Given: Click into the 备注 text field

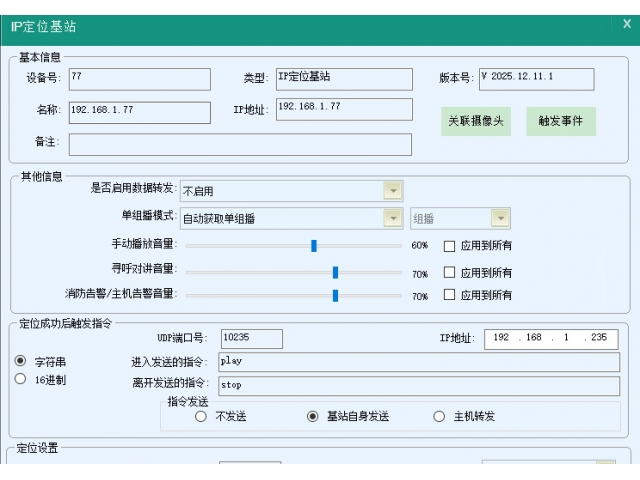Looking at the screenshot, I should pyautogui.click(x=239, y=145).
